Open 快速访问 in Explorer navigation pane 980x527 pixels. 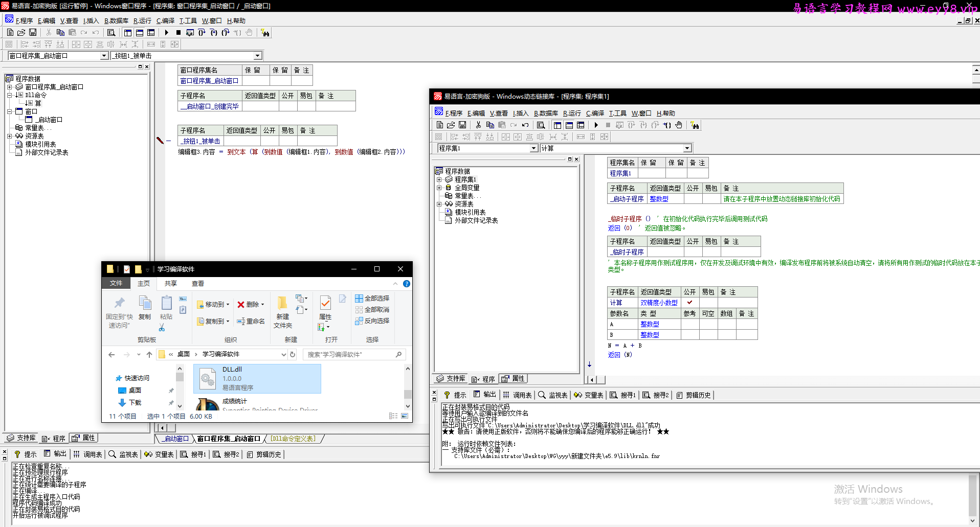click(132, 378)
